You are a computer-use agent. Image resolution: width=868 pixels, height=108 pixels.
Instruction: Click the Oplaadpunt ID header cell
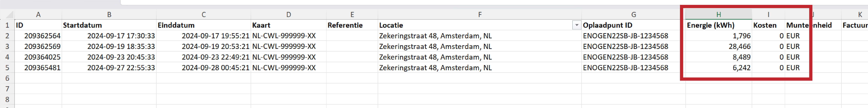pyautogui.click(x=633, y=25)
